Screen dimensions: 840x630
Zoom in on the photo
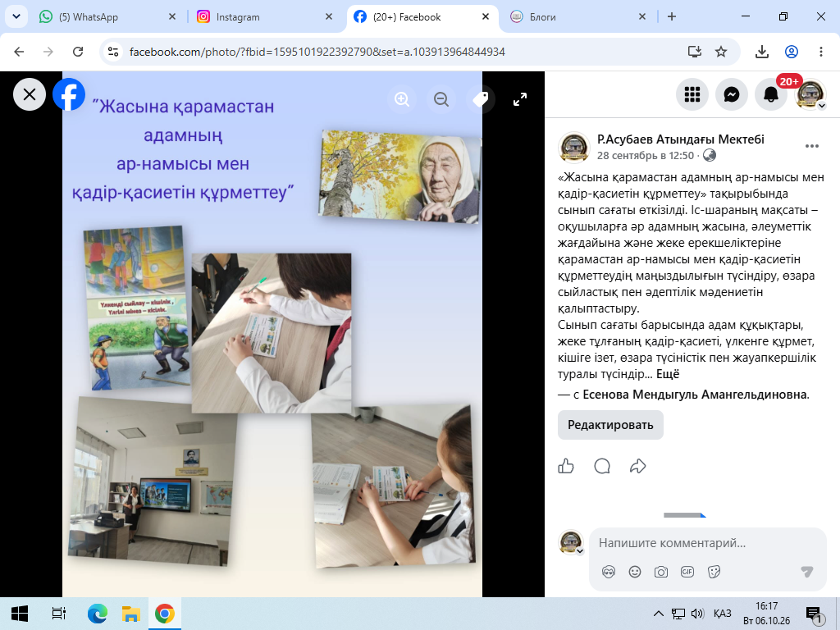point(402,99)
